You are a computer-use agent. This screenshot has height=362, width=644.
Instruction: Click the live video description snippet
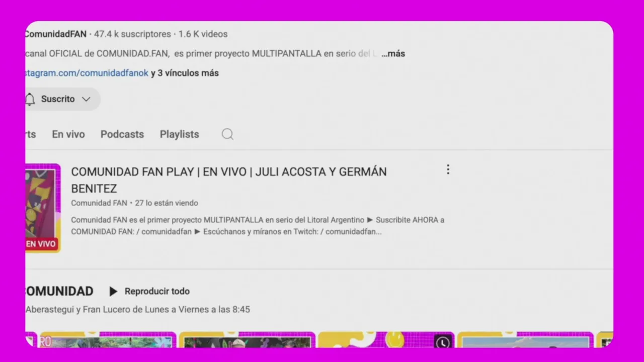tap(258, 226)
